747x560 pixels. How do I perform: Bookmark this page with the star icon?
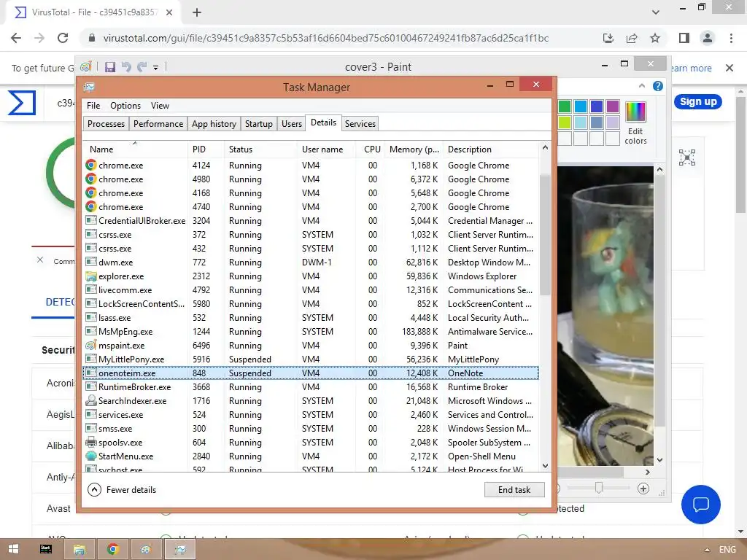(655, 38)
